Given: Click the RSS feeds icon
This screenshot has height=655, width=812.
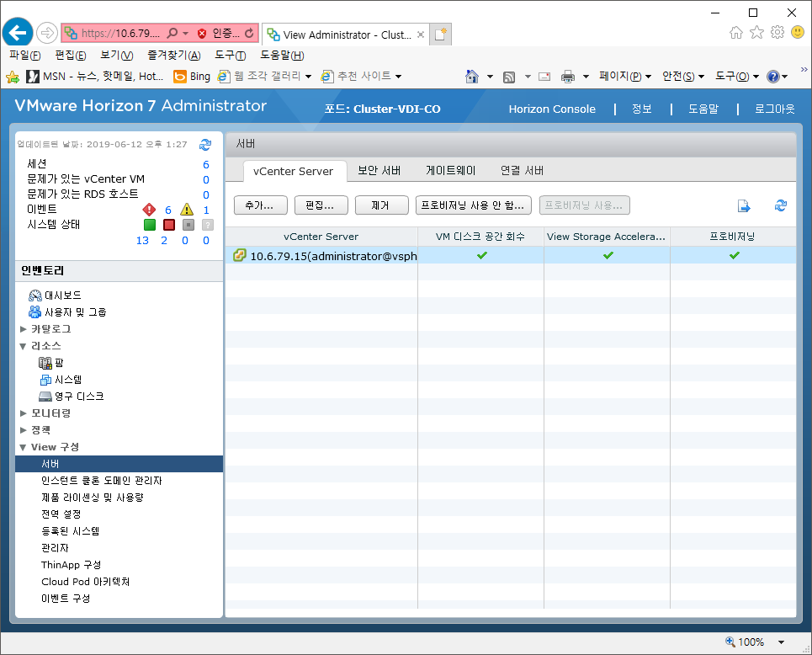Looking at the screenshot, I should tap(509, 77).
